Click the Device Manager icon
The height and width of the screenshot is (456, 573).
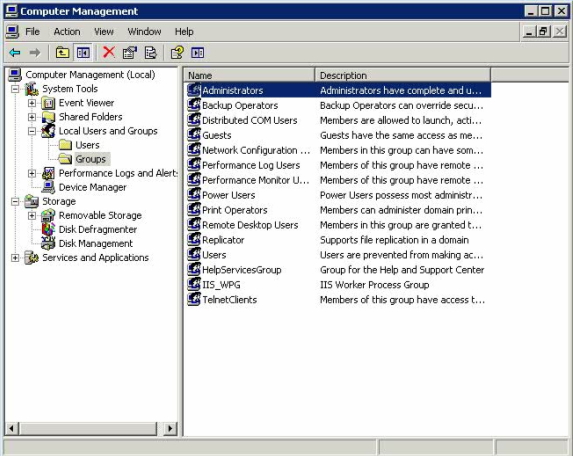pos(48,187)
